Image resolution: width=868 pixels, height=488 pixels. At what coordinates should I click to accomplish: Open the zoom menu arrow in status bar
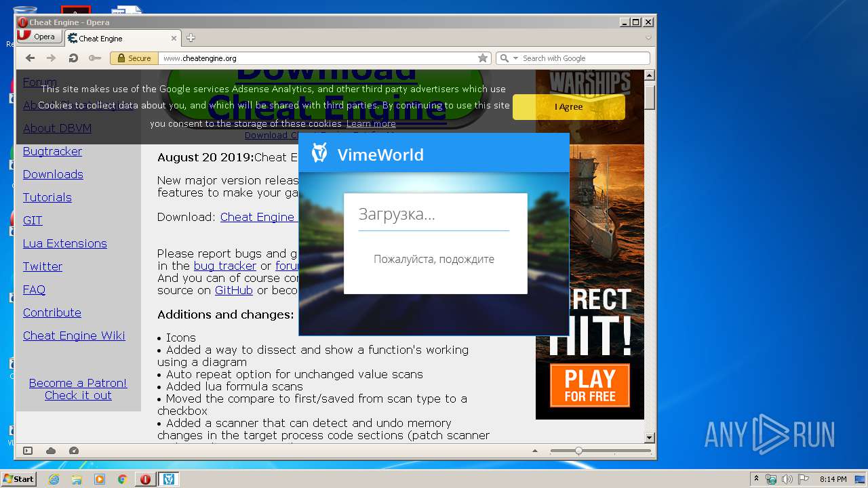535,451
